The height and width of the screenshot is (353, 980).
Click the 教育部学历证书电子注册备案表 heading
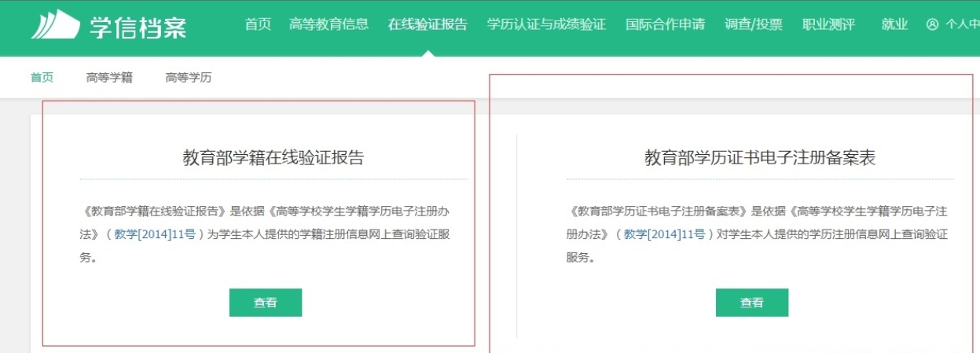click(x=760, y=157)
